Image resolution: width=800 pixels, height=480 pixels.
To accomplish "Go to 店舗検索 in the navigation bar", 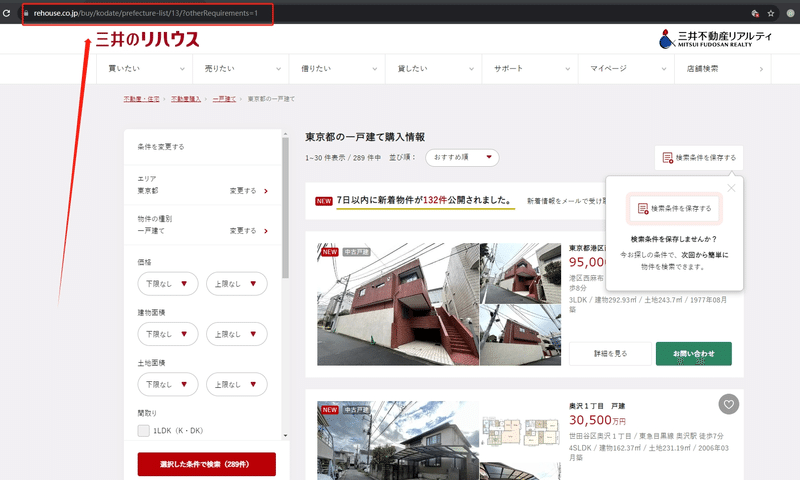I will 723,68.
